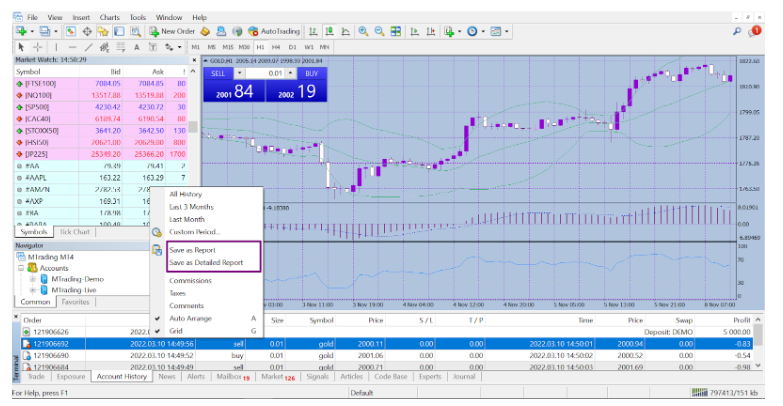Open the arrows objects dropdown
783x406 pixels.
click(180, 47)
